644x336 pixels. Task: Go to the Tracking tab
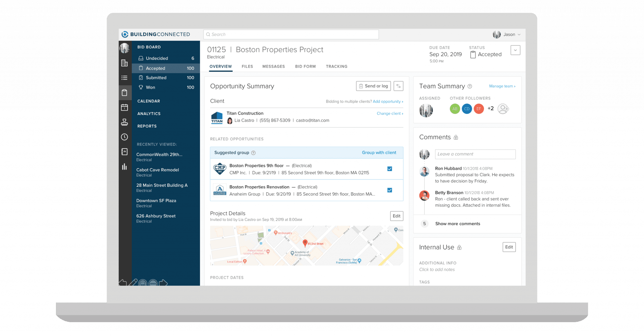[x=336, y=66]
